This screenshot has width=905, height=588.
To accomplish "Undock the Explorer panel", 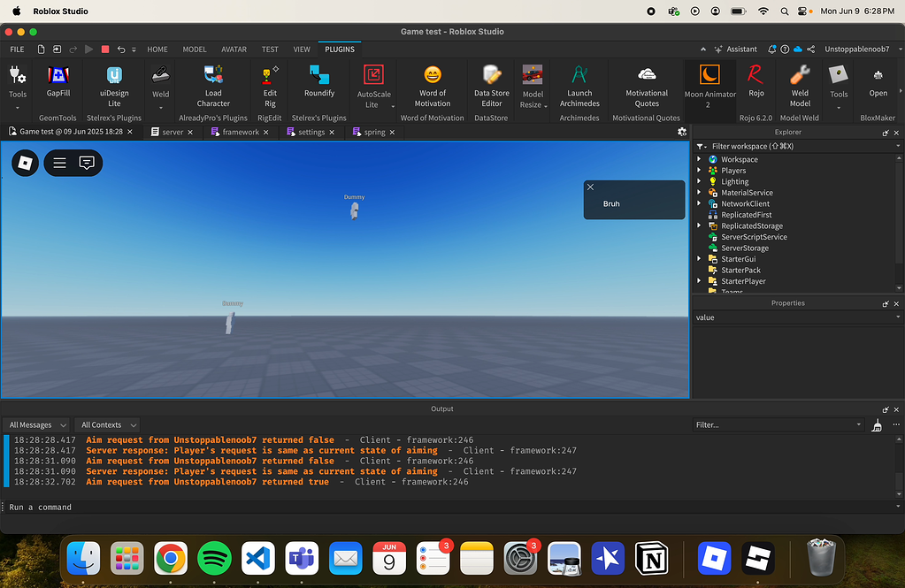I will click(886, 133).
